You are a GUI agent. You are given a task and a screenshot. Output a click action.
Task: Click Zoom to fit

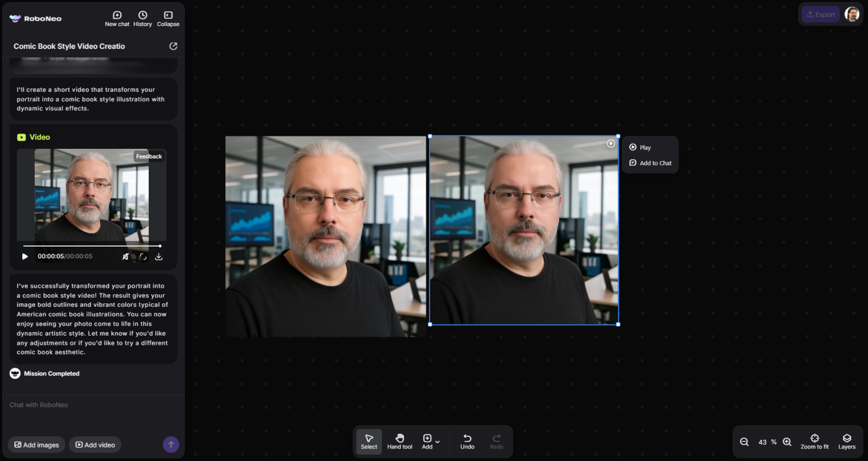[x=814, y=441]
